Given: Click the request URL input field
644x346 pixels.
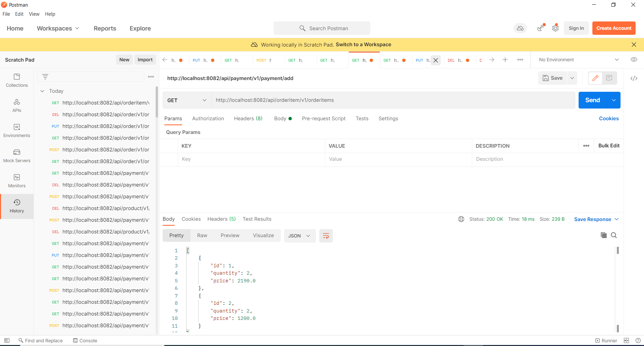Looking at the screenshot, I should [x=393, y=100].
